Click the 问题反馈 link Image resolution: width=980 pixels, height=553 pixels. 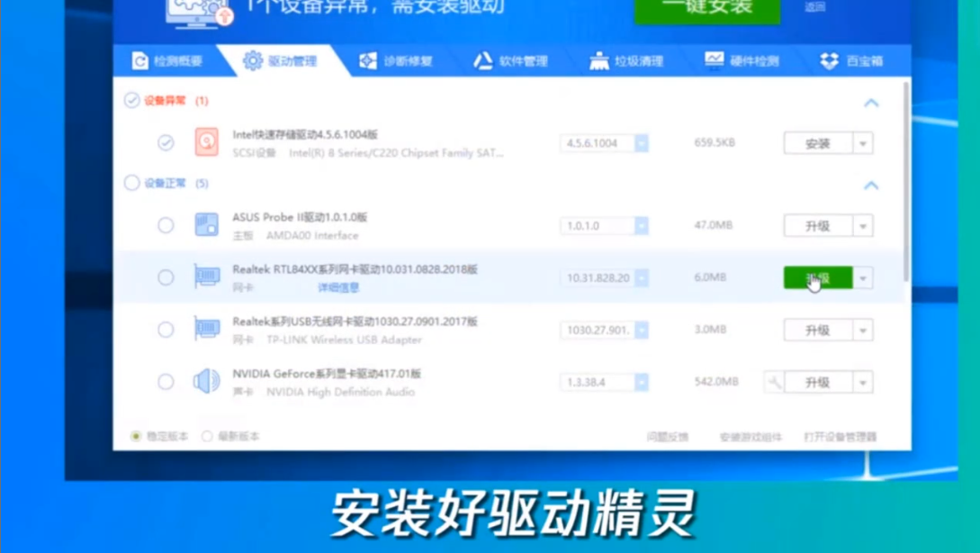668,437
